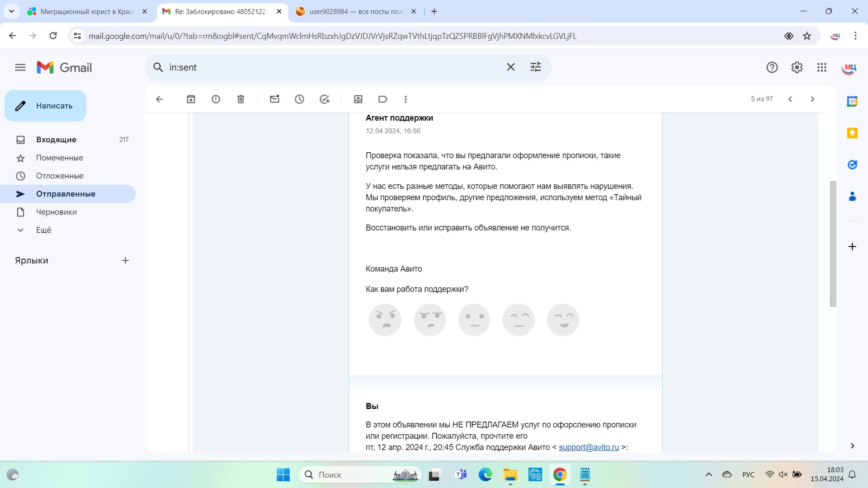Open the support@avito.ru email link
This screenshot has height=488, width=868.
589,447
